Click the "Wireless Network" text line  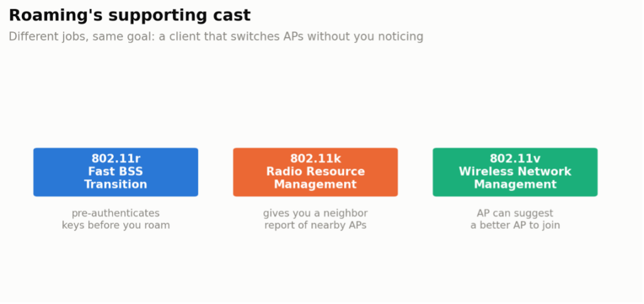point(515,171)
